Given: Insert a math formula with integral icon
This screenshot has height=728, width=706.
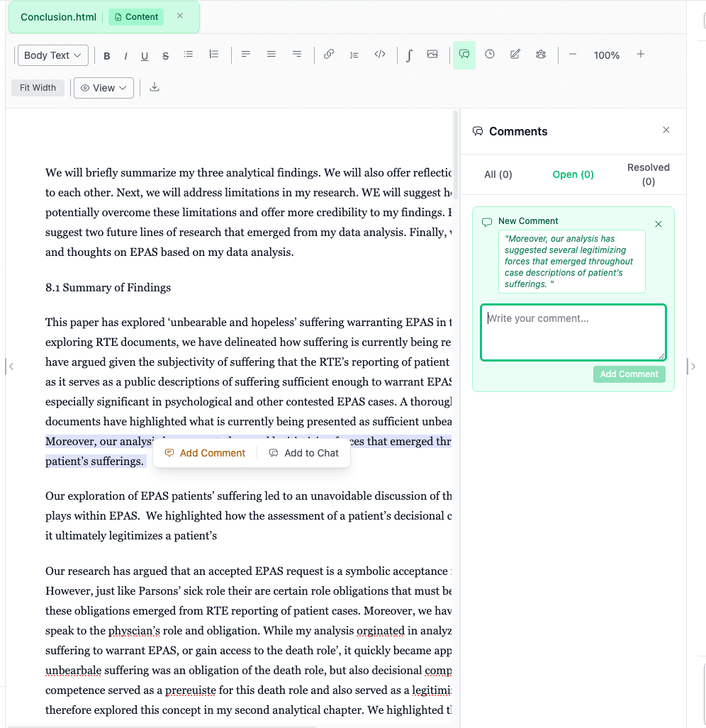Looking at the screenshot, I should [x=409, y=55].
